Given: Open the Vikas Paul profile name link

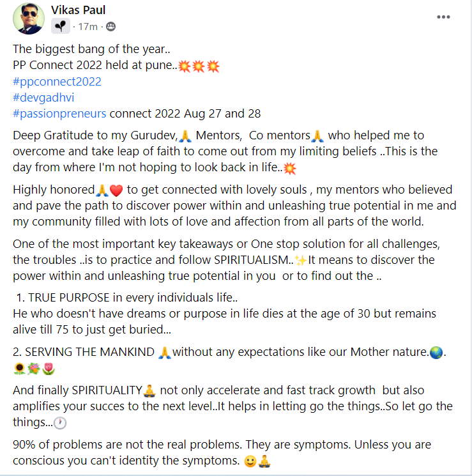Looking at the screenshot, I should pos(78,10).
